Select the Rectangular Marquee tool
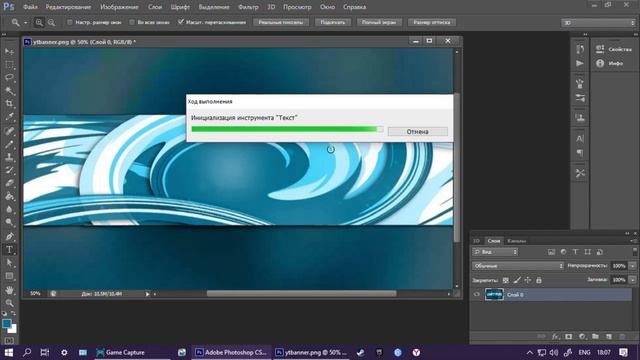 9,64
